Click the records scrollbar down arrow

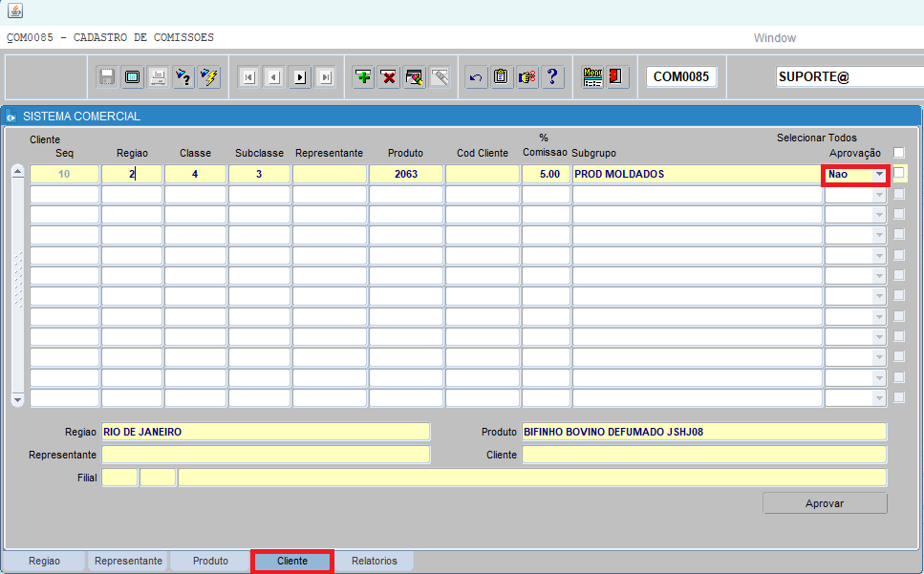[x=18, y=400]
